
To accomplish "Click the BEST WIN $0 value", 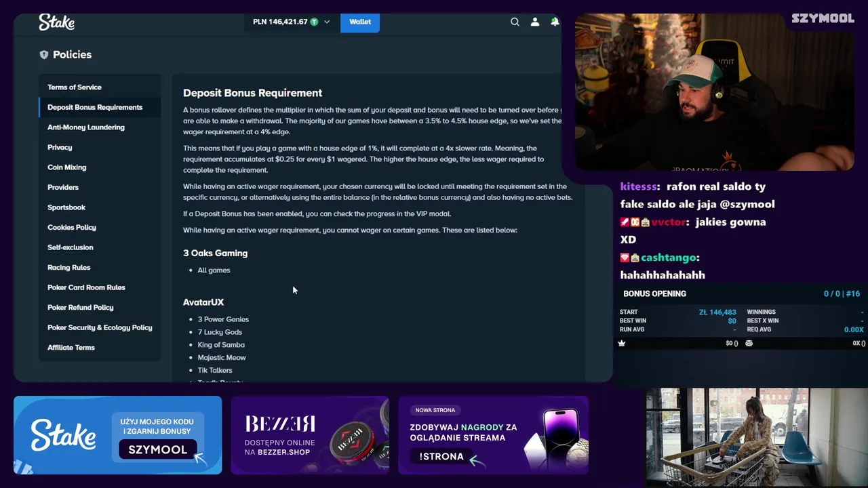I will (732, 321).
